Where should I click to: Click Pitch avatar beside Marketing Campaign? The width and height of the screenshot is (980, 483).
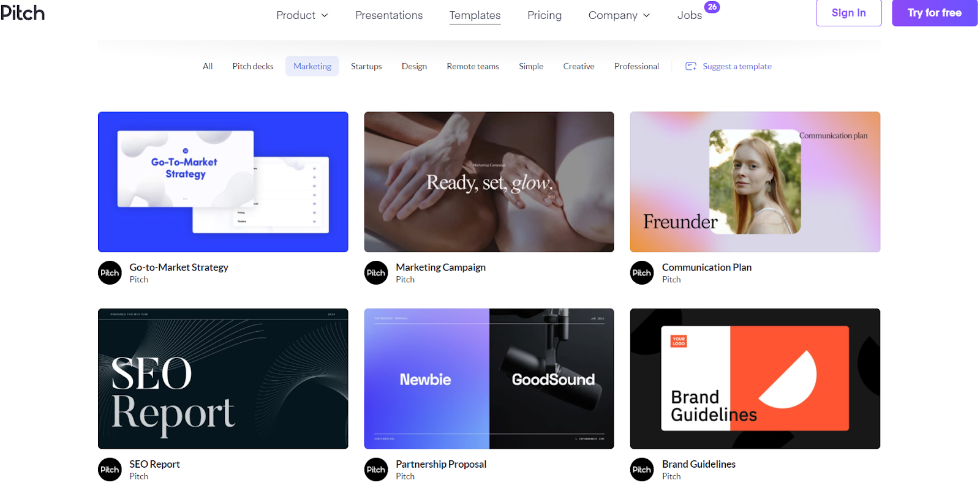click(x=376, y=273)
